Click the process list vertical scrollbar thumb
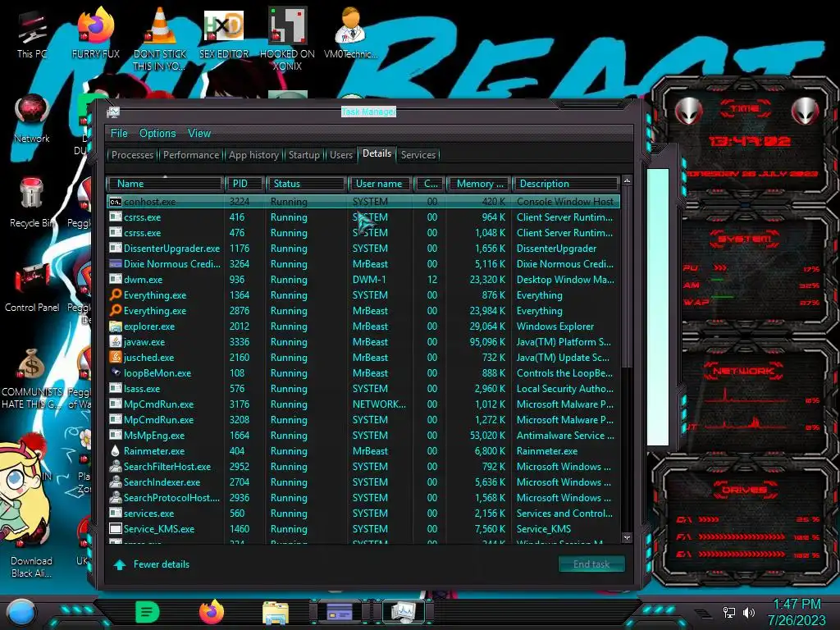The height and width of the screenshot is (630, 840). [x=627, y=279]
